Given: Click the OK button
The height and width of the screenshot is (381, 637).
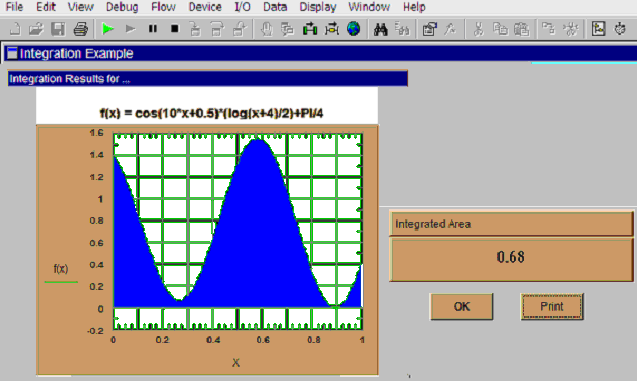Looking at the screenshot, I should [462, 307].
